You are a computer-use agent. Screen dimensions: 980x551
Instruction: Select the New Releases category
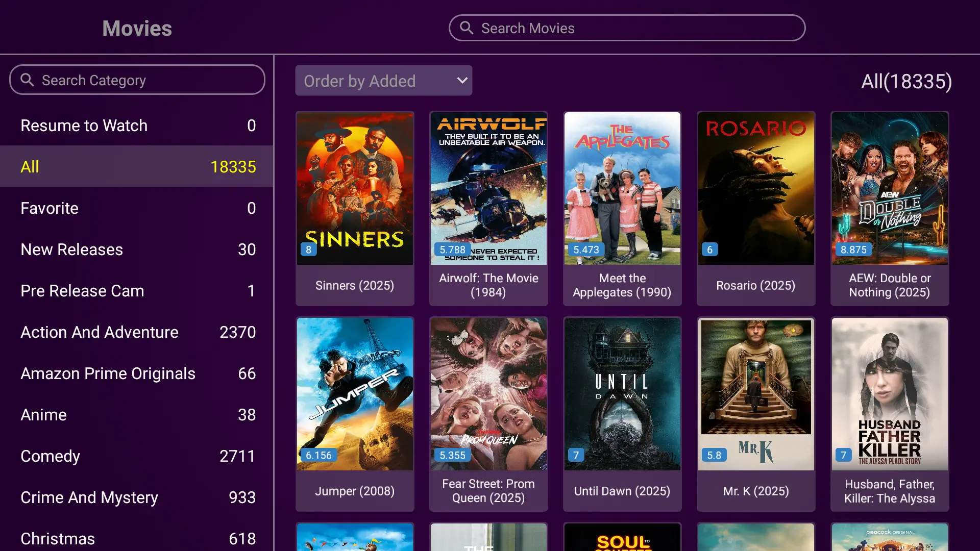[137, 249]
